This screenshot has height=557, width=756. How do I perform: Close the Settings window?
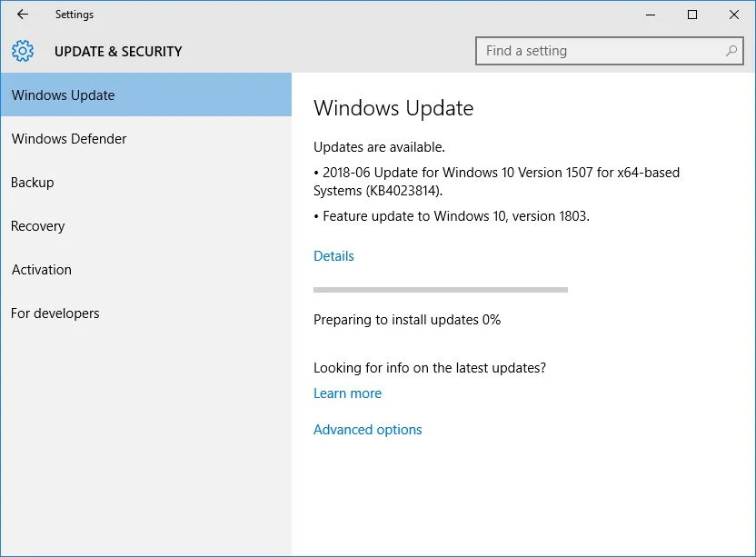click(x=734, y=15)
